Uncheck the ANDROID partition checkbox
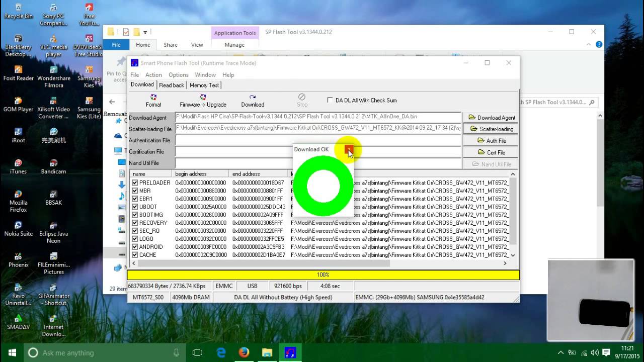 tap(135, 247)
